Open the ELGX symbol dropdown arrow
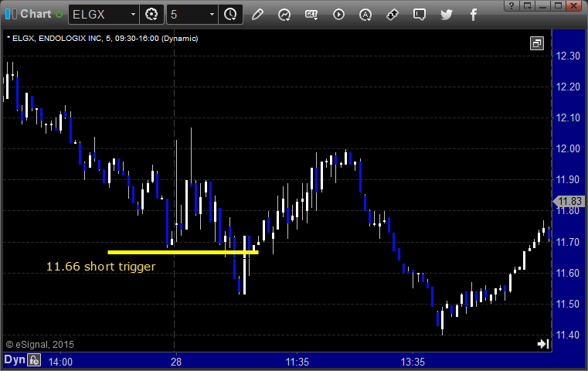The width and height of the screenshot is (588, 371). point(133,15)
